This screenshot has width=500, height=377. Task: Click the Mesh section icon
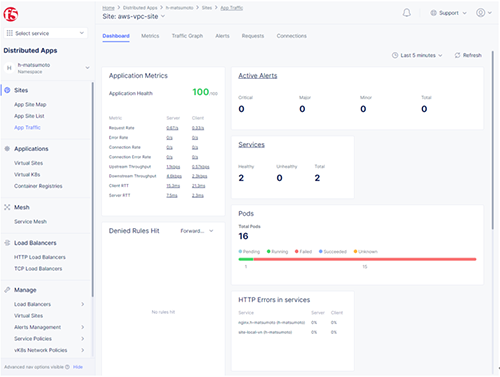pyautogui.click(x=7, y=207)
